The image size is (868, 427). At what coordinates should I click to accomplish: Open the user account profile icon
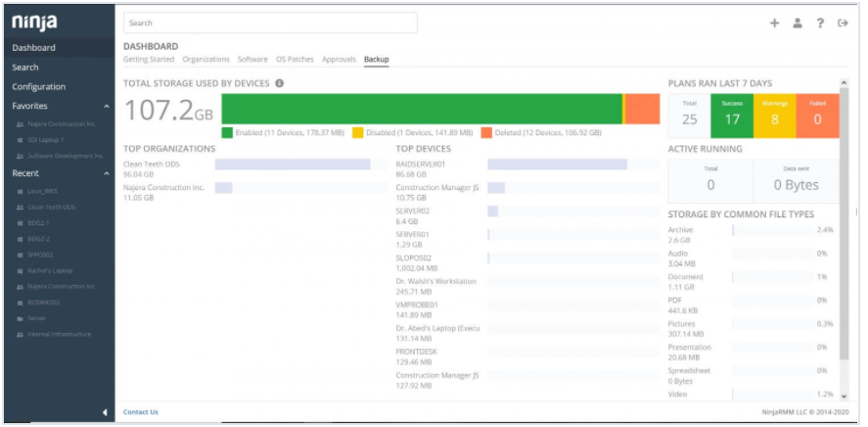pyautogui.click(x=798, y=24)
